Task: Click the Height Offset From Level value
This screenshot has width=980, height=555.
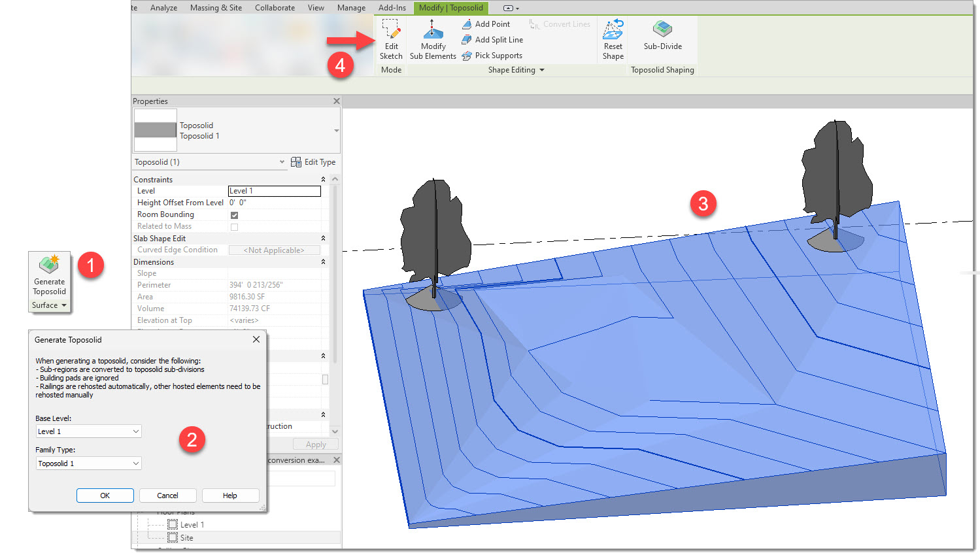Action: [x=274, y=203]
